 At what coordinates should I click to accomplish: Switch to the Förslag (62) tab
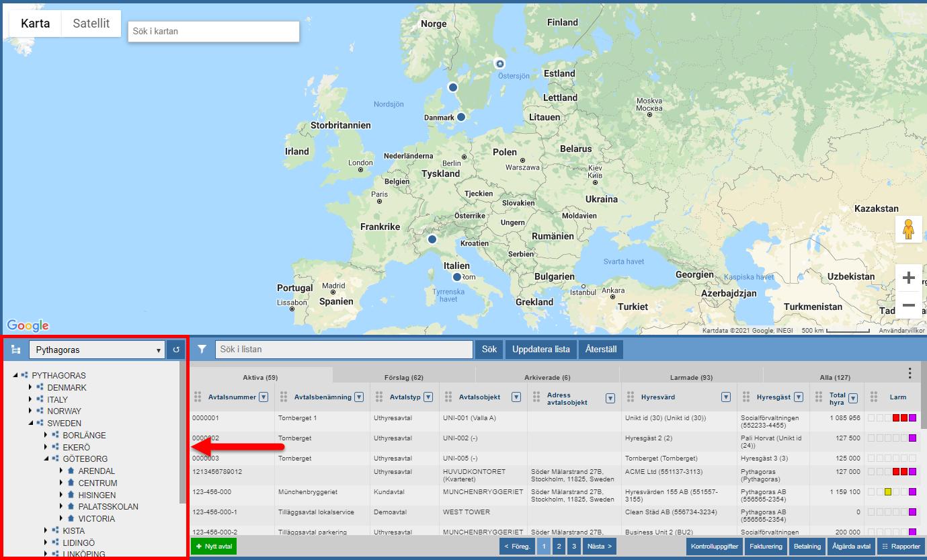click(x=403, y=378)
